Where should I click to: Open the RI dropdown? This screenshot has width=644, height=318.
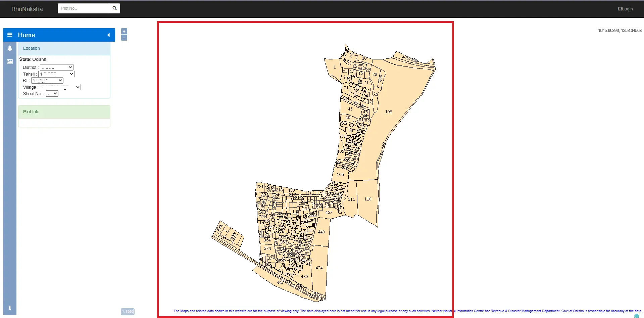click(x=47, y=80)
